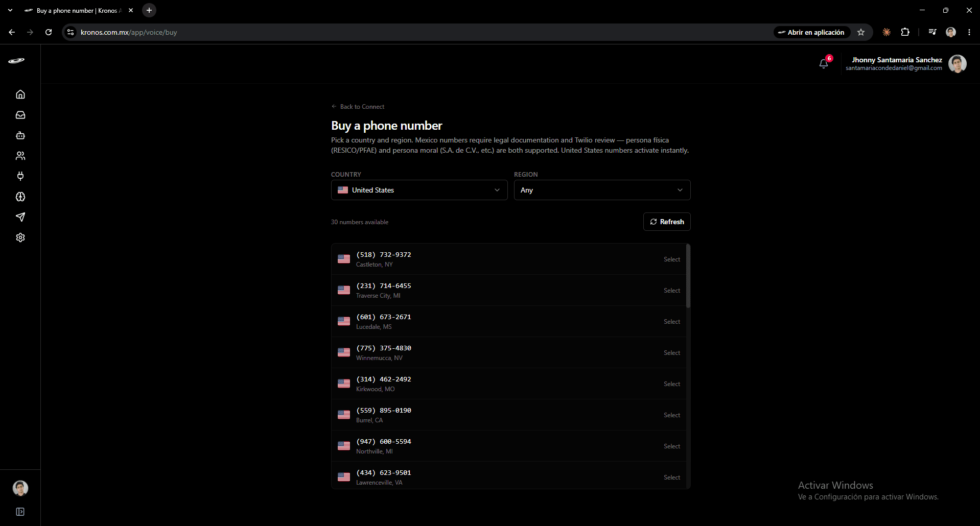
Task: Open the paper plane send icon
Action: coord(20,217)
